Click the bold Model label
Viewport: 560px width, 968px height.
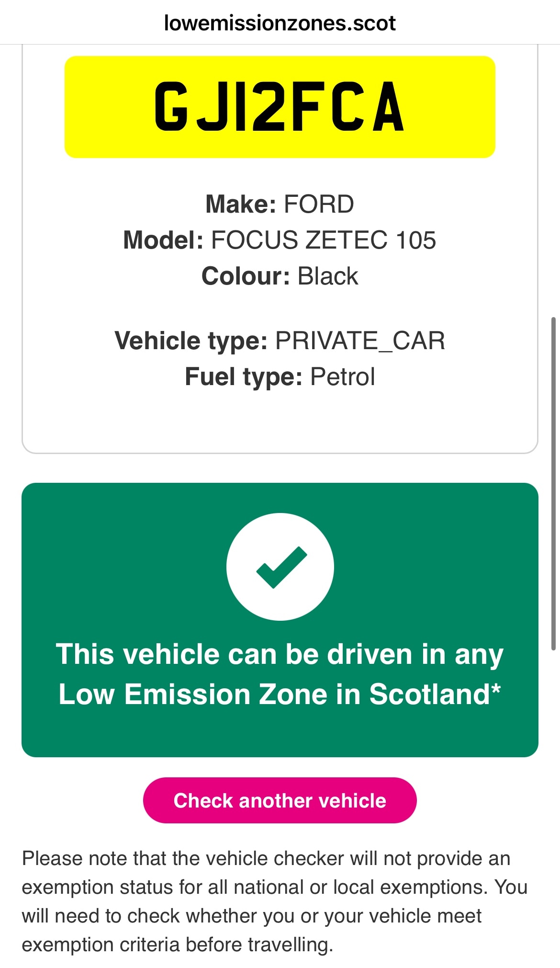[164, 240]
